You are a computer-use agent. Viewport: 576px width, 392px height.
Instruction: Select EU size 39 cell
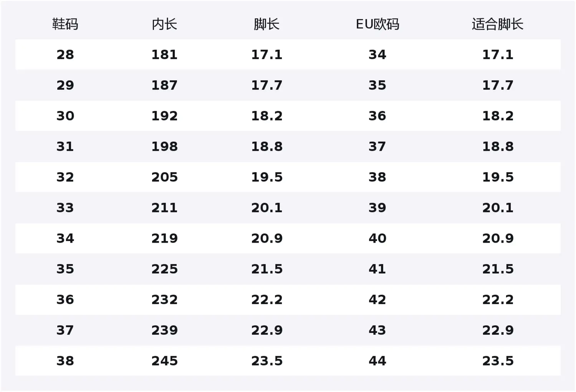[x=377, y=208]
